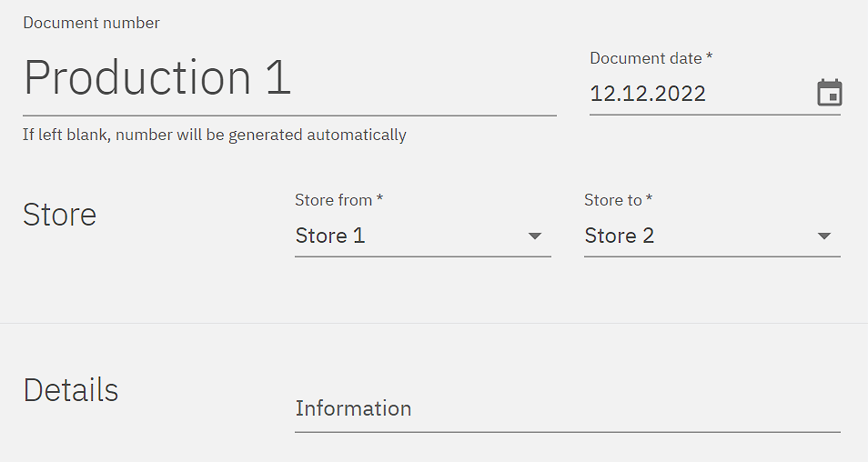Select the 'Store 1' combo box value
Screen dimensions: 868x462
point(330,236)
